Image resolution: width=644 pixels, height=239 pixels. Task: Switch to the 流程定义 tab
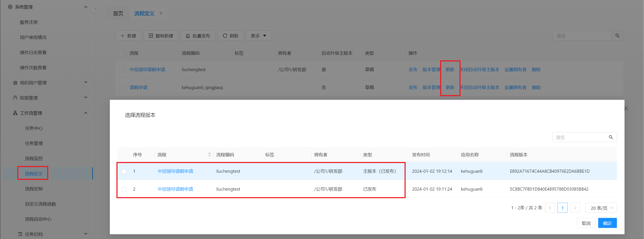(x=144, y=13)
